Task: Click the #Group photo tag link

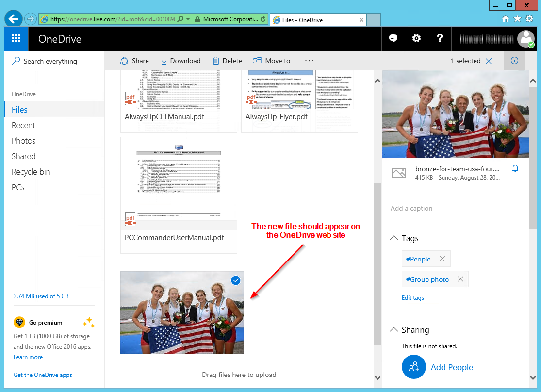Action: [x=427, y=279]
